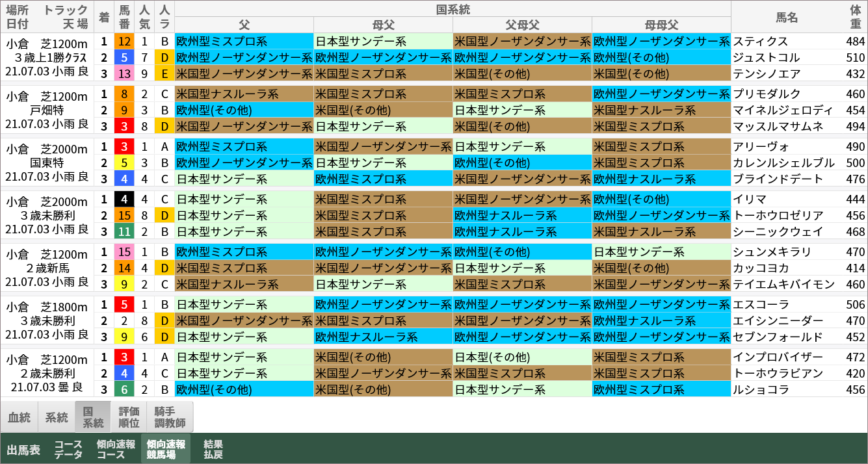Click horse name ブラインドデート
The image size is (868, 464).
[778, 179]
